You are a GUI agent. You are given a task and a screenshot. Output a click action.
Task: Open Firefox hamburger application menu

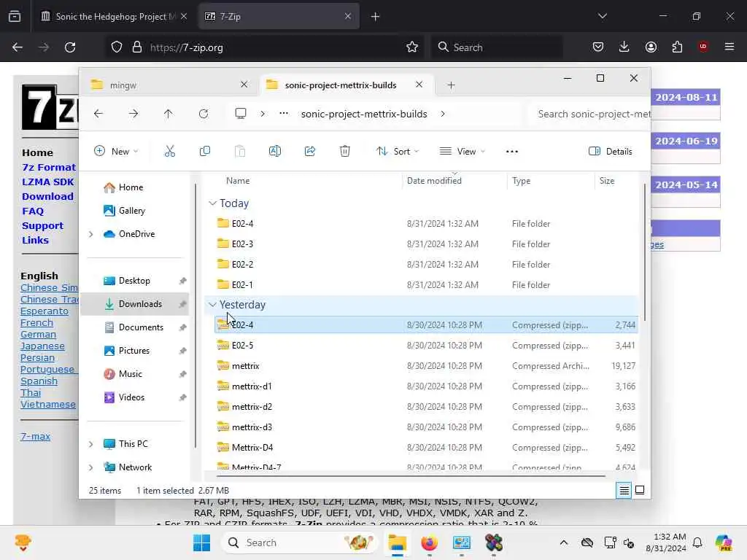click(x=729, y=47)
